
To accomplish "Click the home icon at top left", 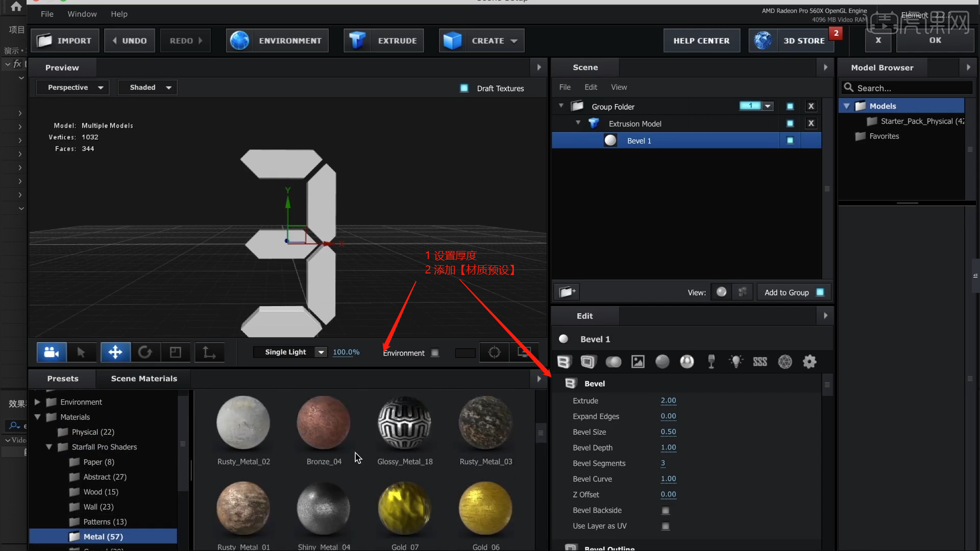I will click(x=16, y=7).
